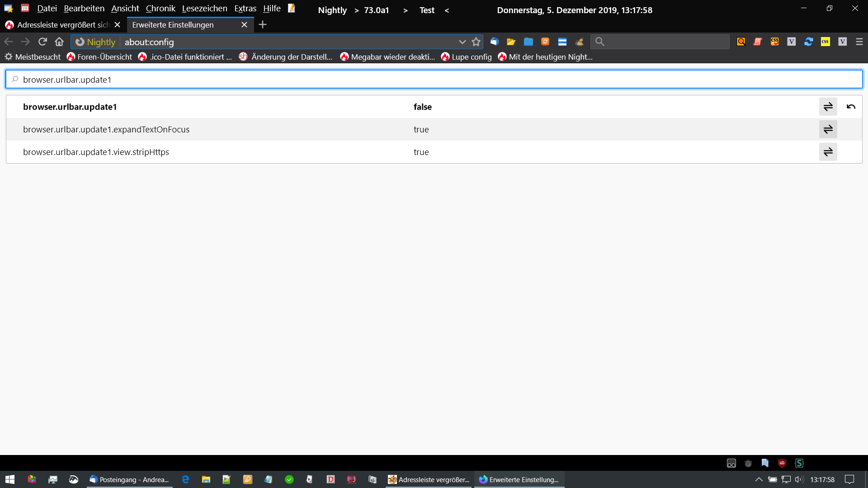This screenshot has height=488, width=868.
Task: Open new tab with plus button
Action: point(263,24)
